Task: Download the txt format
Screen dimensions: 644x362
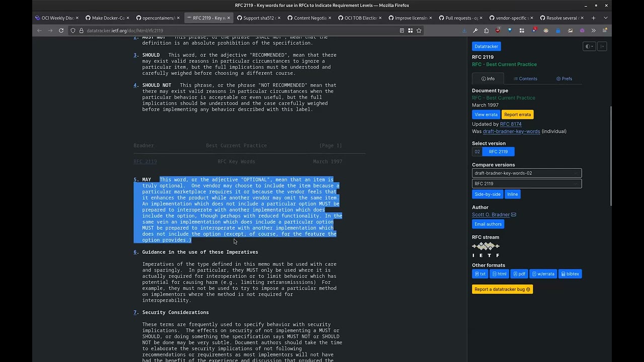Action: [480, 274]
